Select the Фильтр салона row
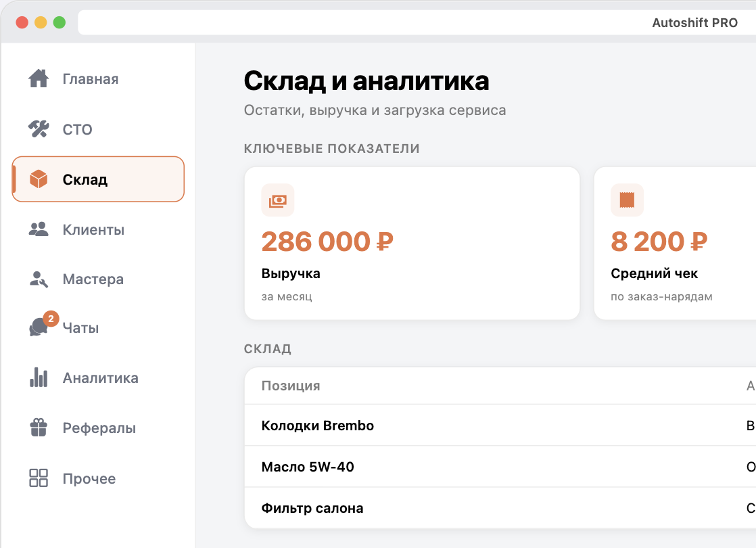The width and height of the screenshot is (756, 548). (500, 509)
